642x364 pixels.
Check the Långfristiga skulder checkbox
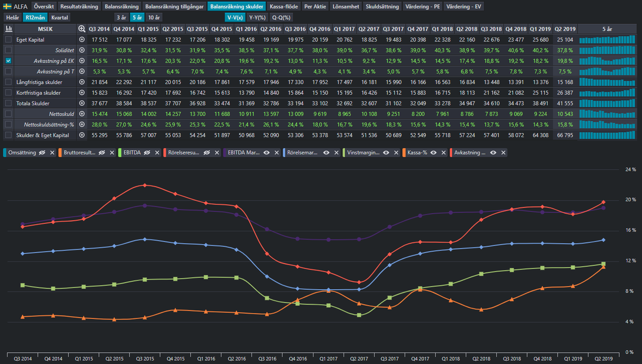[8, 82]
